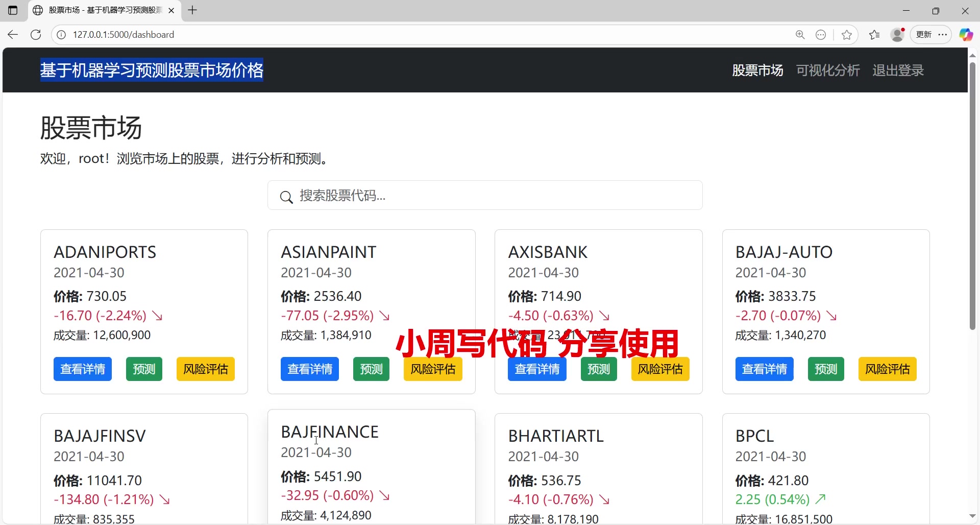Click 预测 button on ASIANPAINT card
This screenshot has width=980, height=525.
pos(371,369)
